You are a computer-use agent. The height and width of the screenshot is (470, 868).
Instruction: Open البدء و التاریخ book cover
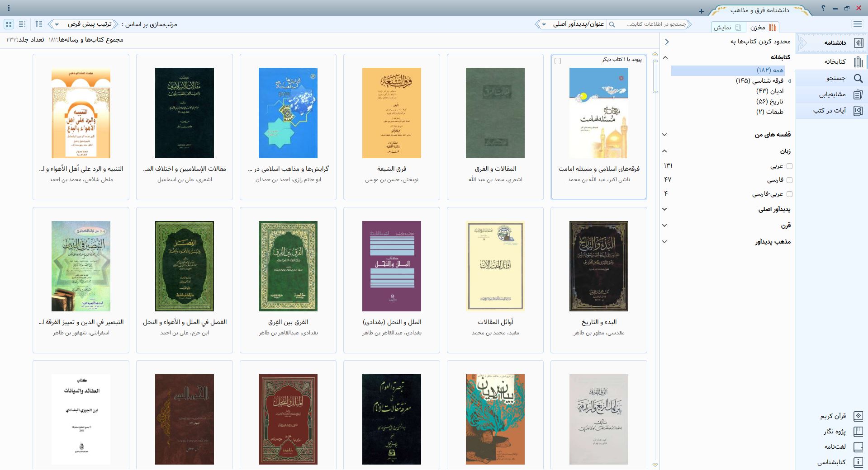click(599, 266)
